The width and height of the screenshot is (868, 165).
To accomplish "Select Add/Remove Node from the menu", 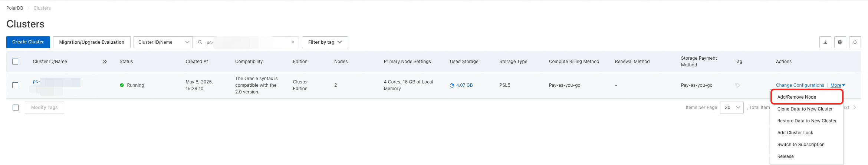I will 796,97.
